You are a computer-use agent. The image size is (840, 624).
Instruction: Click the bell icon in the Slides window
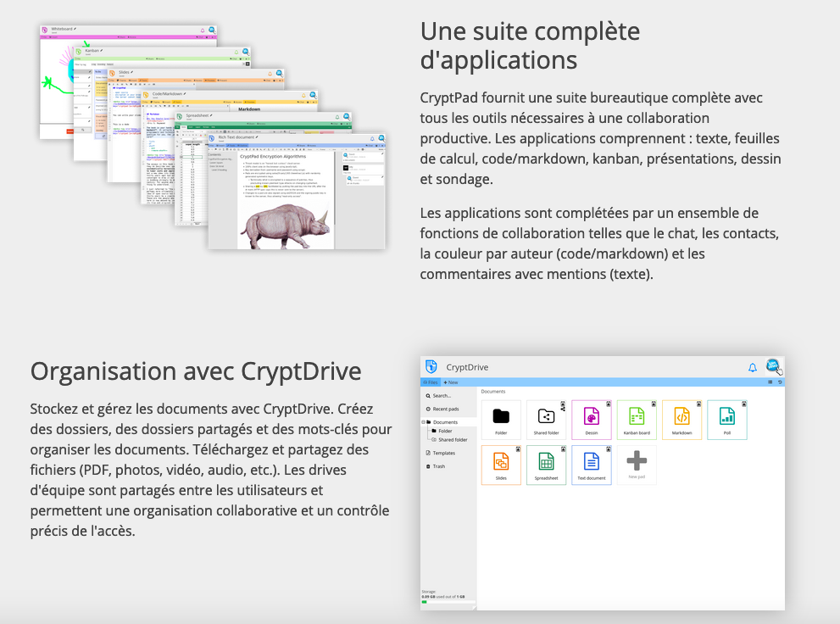(x=270, y=74)
